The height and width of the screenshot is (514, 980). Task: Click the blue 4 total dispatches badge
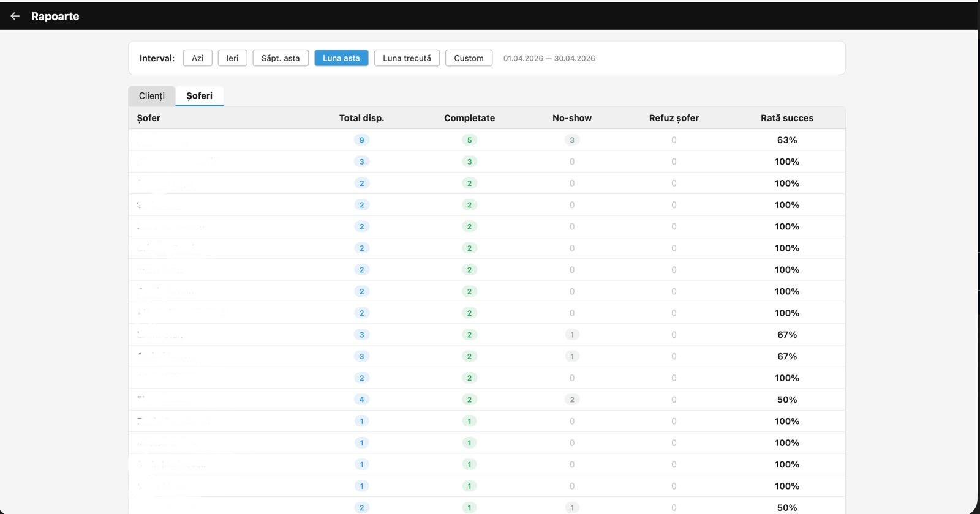tap(361, 400)
